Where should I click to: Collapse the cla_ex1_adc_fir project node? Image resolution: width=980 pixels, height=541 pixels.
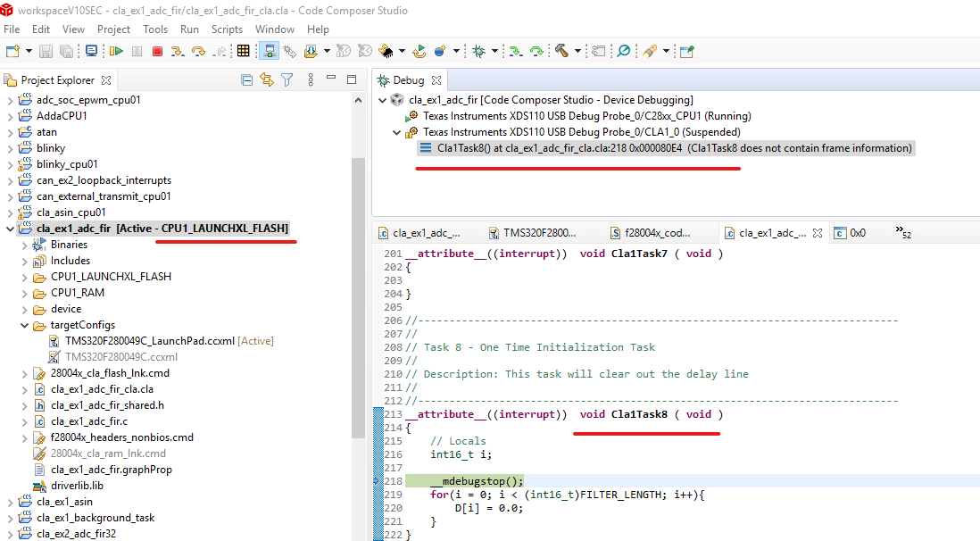pyautogui.click(x=10, y=229)
